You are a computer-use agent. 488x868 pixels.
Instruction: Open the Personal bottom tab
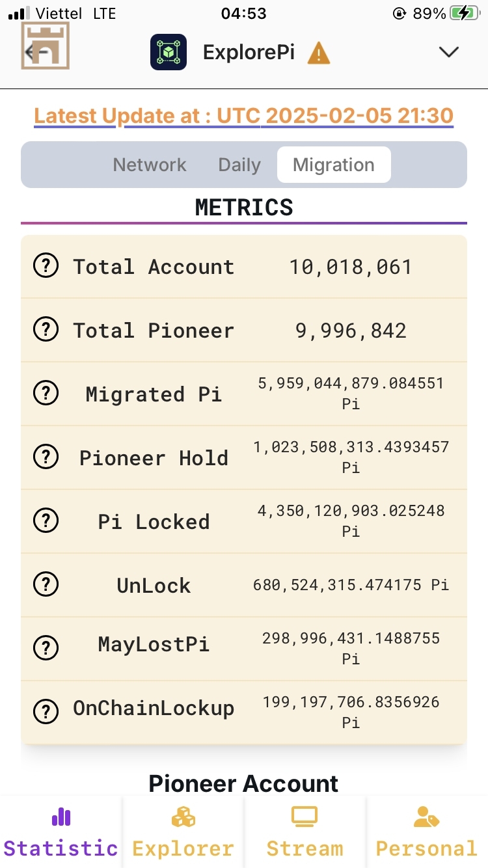427,832
